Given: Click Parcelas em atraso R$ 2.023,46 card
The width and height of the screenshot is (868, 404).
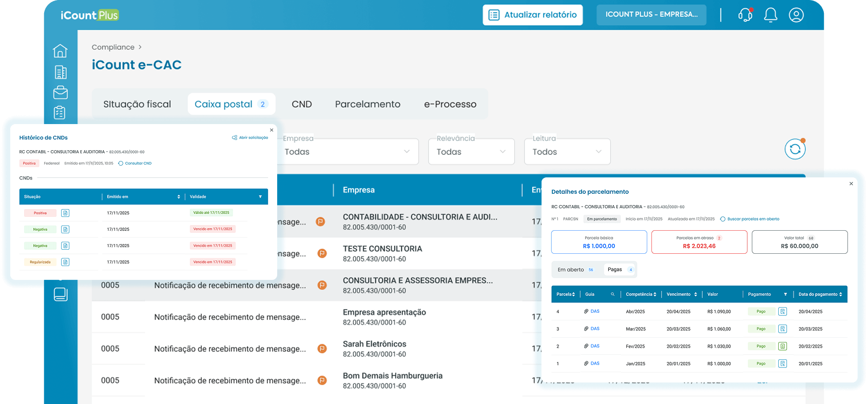Looking at the screenshot, I should 699,242.
